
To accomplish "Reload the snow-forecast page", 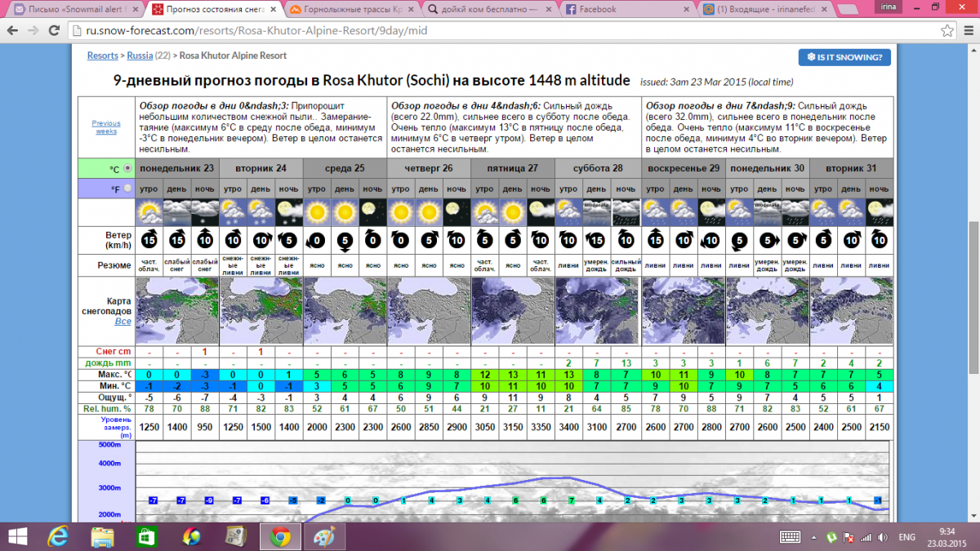I will point(55,30).
